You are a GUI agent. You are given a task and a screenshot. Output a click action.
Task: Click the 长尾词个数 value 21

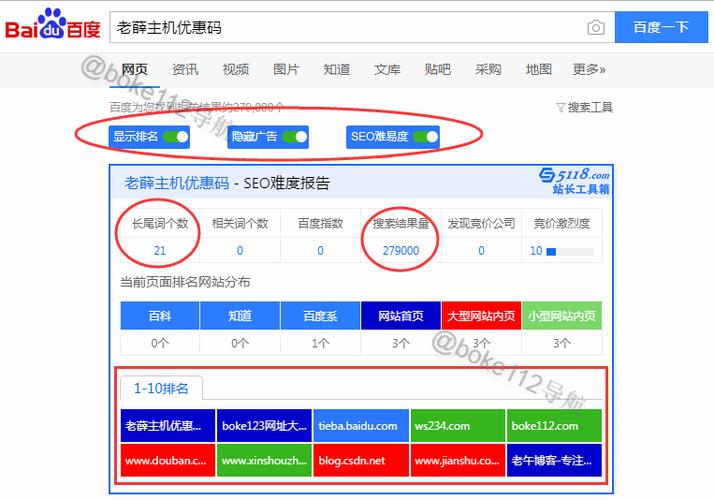tap(160, 250)
